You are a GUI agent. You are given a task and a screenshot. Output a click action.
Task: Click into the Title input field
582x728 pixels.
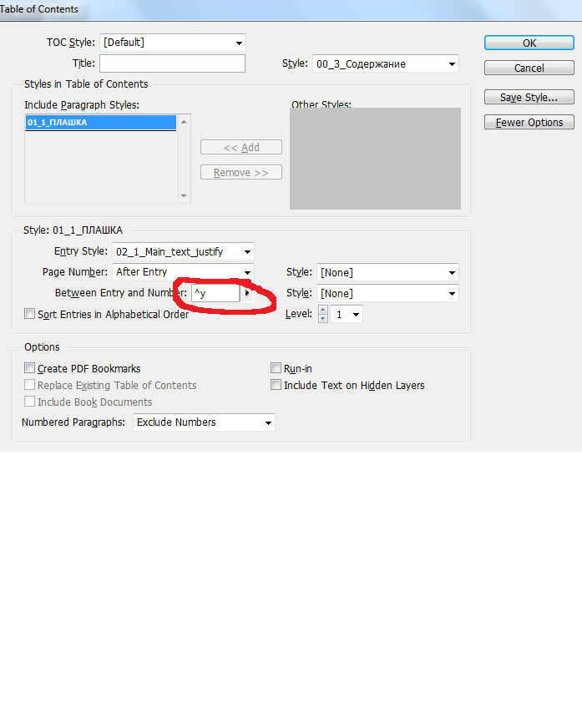[x=172, y=63]
